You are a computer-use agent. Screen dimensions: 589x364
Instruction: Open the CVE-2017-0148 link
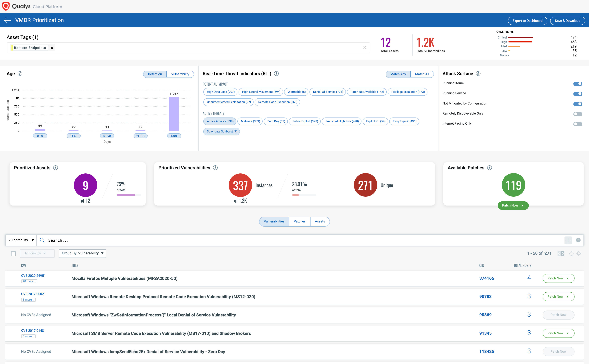[33, 331]
